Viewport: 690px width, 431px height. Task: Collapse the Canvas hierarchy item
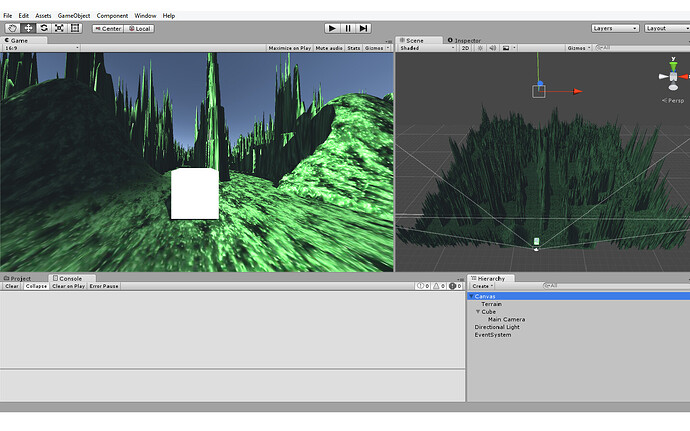[x=471, y=296]
